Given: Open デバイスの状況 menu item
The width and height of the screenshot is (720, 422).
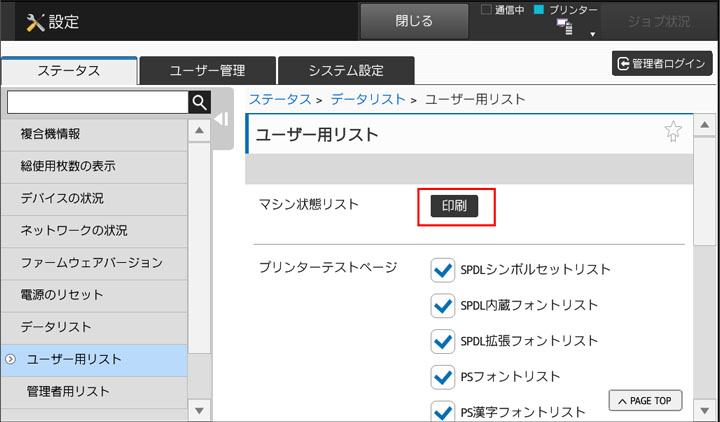Looking at the screenshot, I should coord(94,199).
